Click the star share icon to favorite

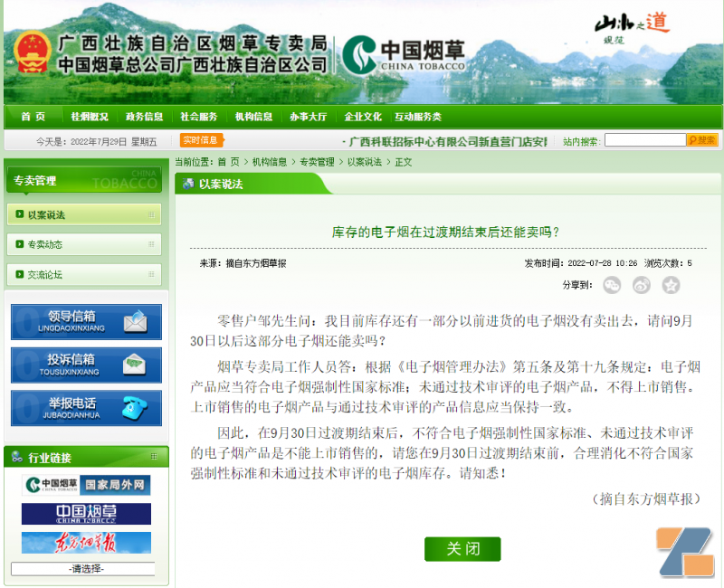pyautogui.click(x=672, y=285)
